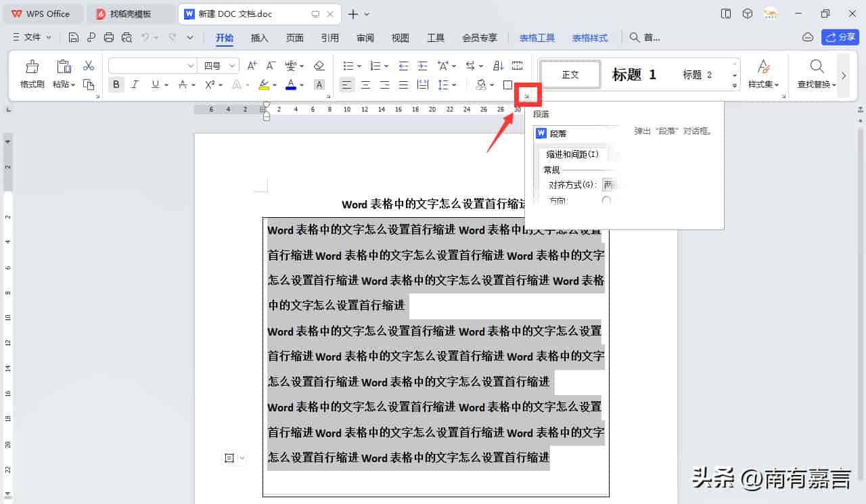Open Paragraph dialog launcher arrow
866x504 pixels.
click(x=526, y=97)
